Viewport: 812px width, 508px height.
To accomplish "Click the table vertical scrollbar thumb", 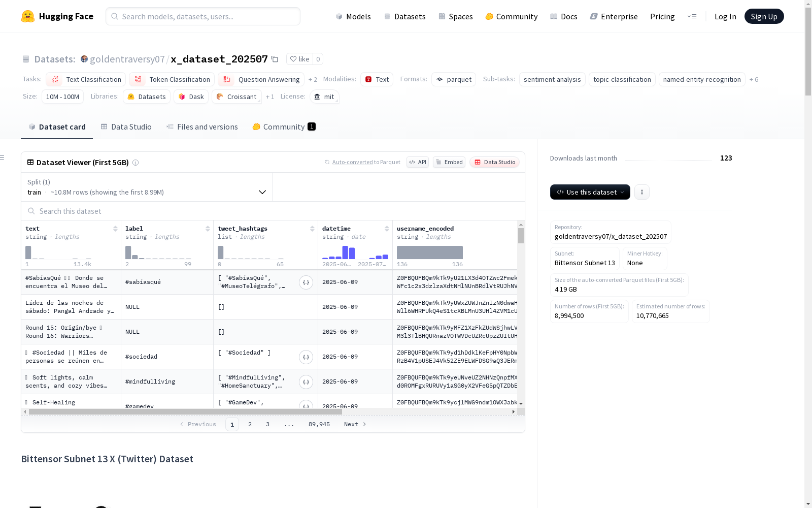I will tap(521, 236).
